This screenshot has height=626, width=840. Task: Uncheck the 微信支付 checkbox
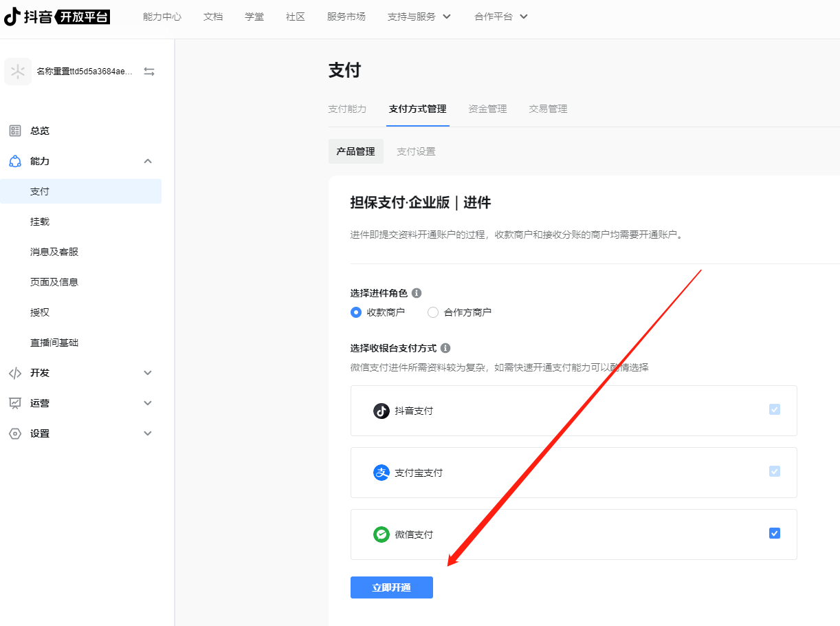[775, 533]
